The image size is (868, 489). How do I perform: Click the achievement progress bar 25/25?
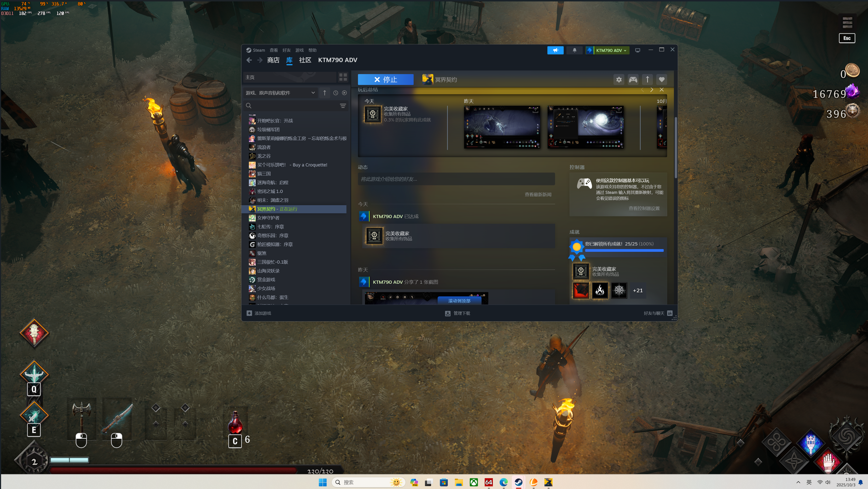pos(624,250)
